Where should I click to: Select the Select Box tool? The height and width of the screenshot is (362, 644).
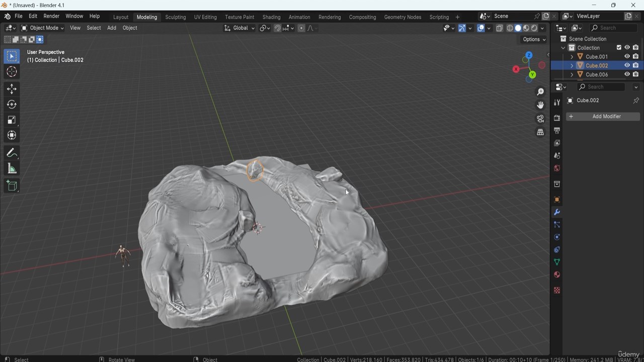(12, 56)
